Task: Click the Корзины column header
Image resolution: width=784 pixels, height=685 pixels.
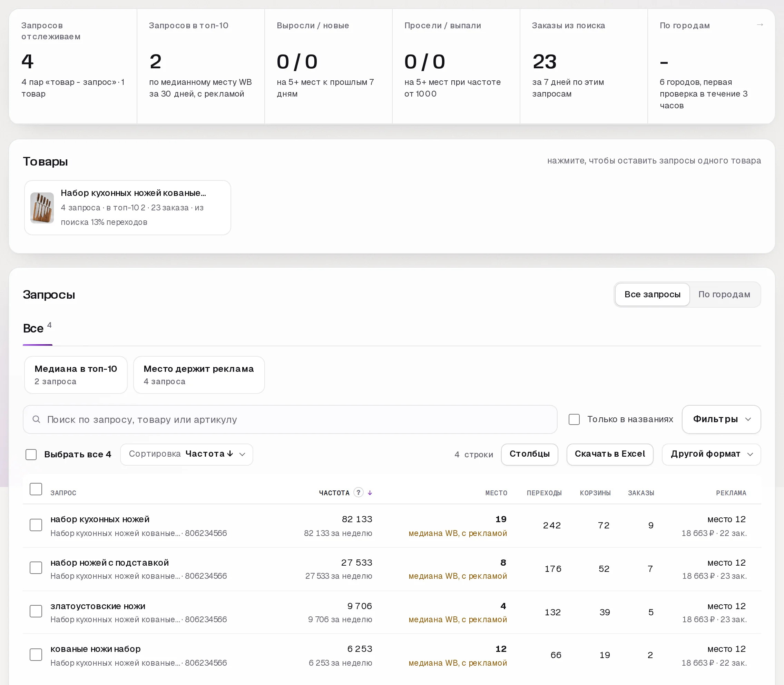Action: pos(595,493)
